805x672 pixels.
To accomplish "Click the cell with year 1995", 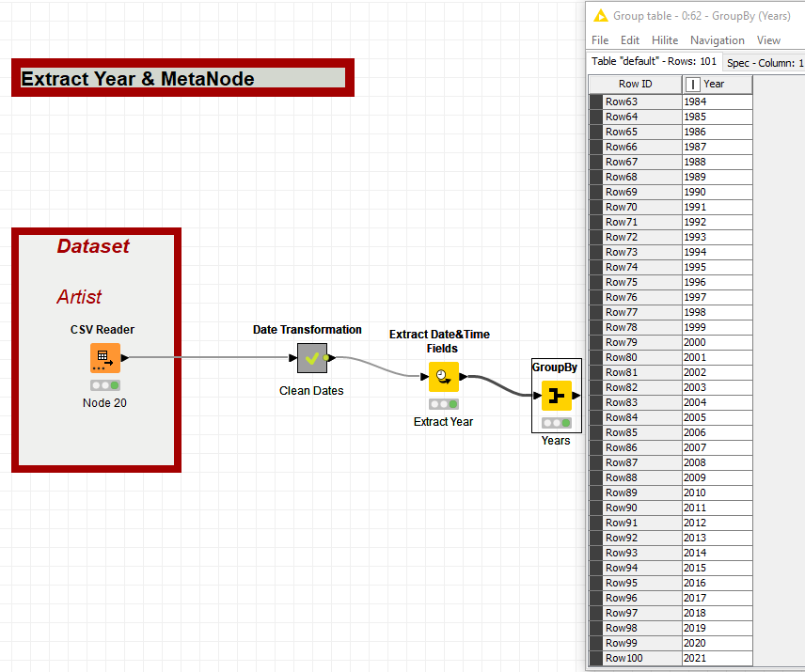I will tap(718, 267).
